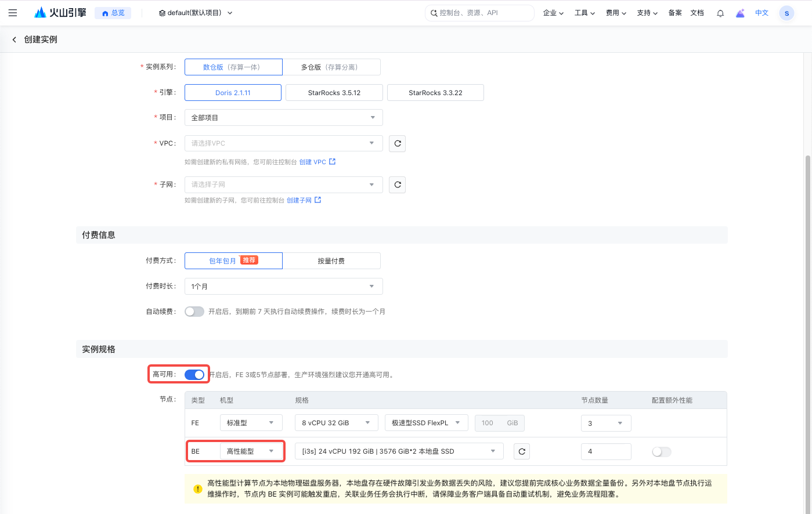Select 按量付费 billing method

[331, 261]
